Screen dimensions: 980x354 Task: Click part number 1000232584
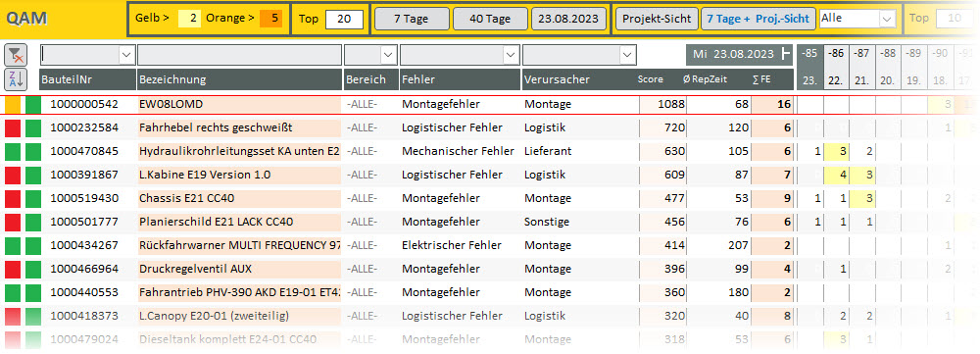pos(84,128)
